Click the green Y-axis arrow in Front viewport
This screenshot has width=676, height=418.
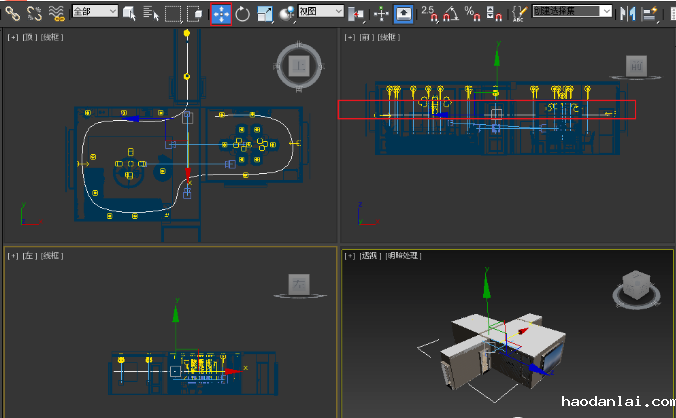(x=497, y=58)
